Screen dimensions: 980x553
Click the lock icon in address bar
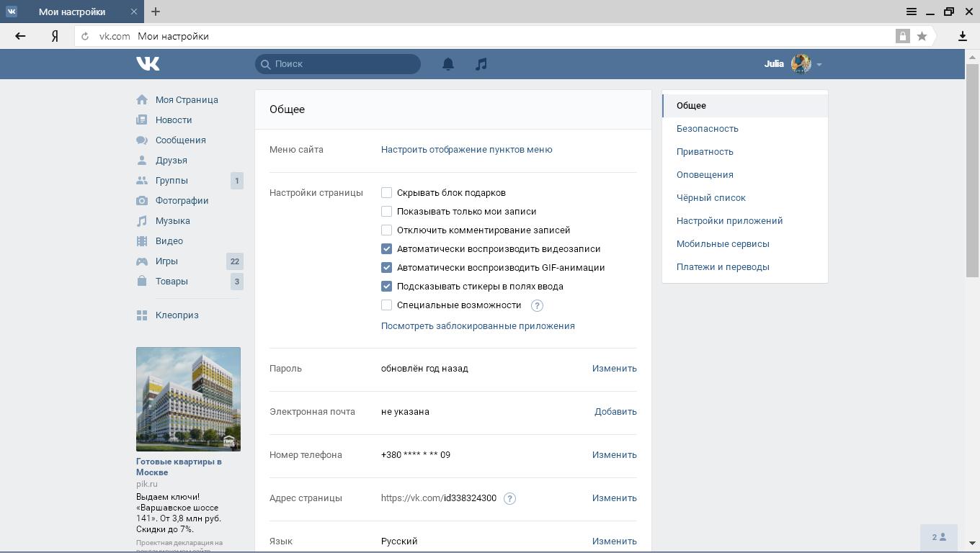902,36
